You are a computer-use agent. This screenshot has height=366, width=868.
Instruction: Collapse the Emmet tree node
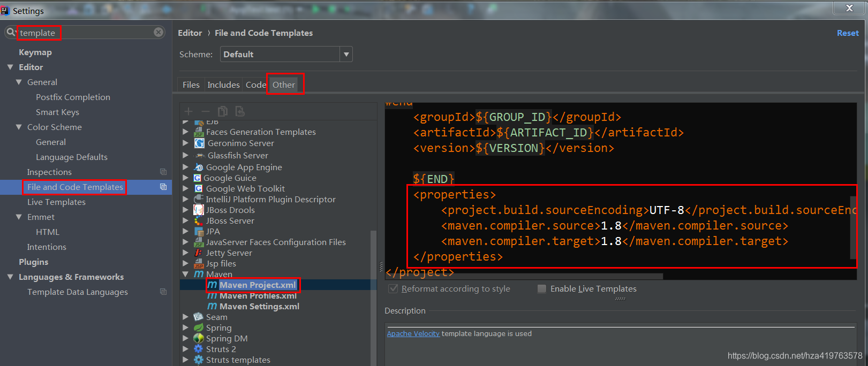[x=19, y=217]
